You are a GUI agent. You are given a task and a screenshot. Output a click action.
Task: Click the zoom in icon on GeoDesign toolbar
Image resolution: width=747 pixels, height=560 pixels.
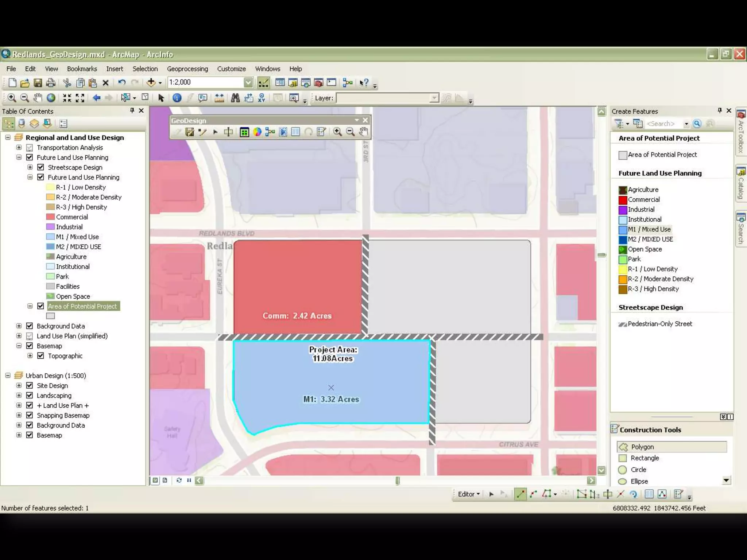tap(337, 132)
